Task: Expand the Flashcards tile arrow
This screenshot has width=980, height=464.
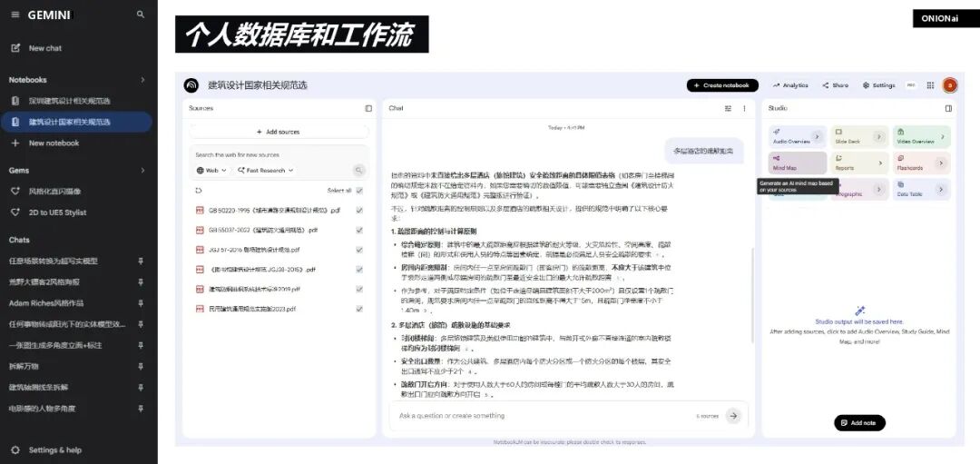Action: 940,163
